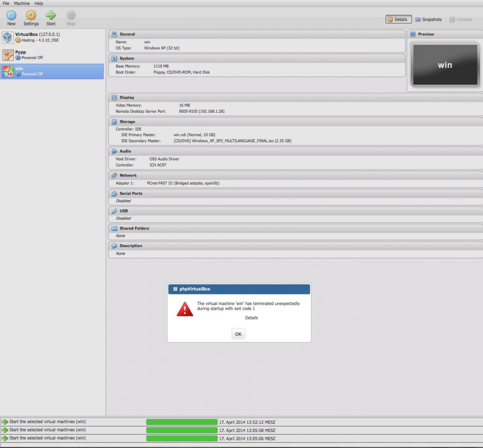The image size is (483, 448).
Task: Click the General section icon
Action: click(114, 34)
